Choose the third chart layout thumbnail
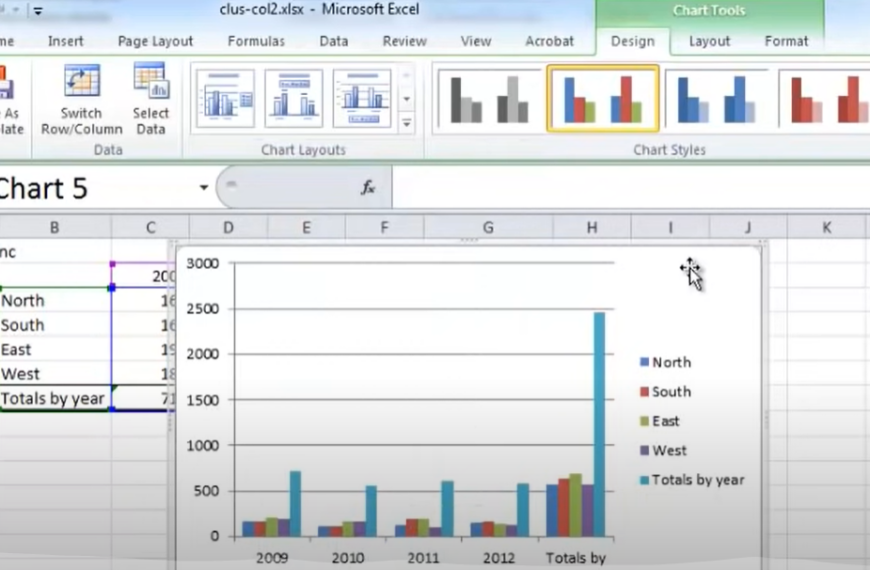 362,98
